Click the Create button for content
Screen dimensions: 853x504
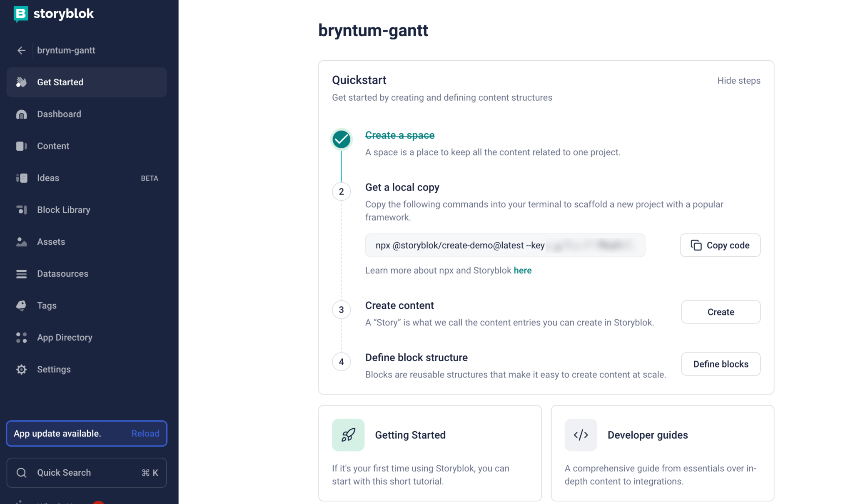(721, 312)
